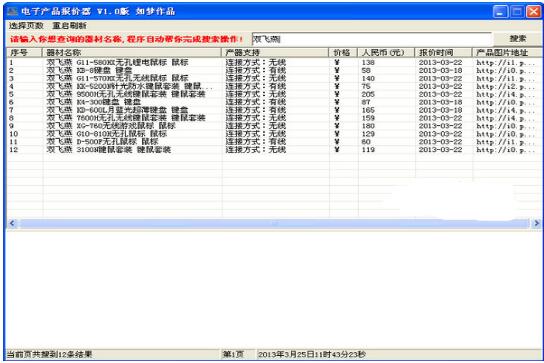
Task: Click the price value 159
Action: (x=368, y=118)
